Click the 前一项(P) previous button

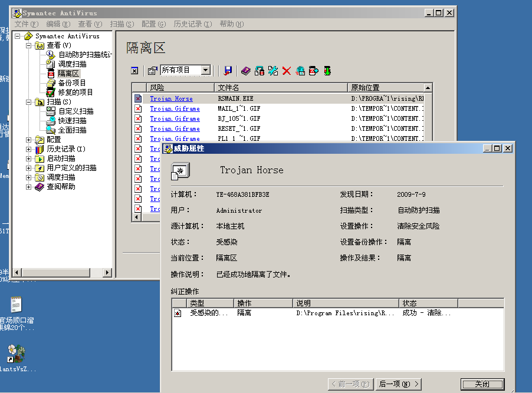pyautogui.click(x=350, y=384)
